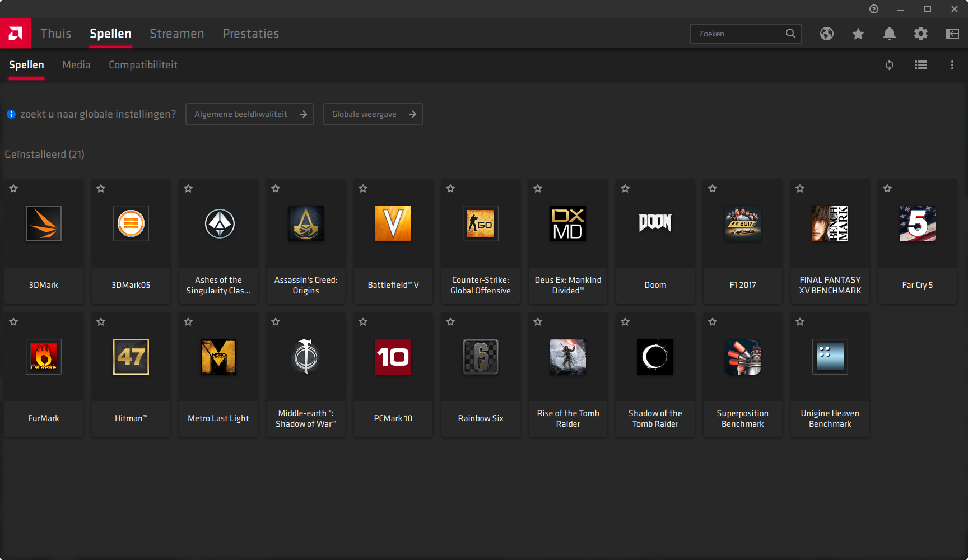Click the info icon beside globale instellingen
Screen dimensions: 968x560
click(11, 114)
